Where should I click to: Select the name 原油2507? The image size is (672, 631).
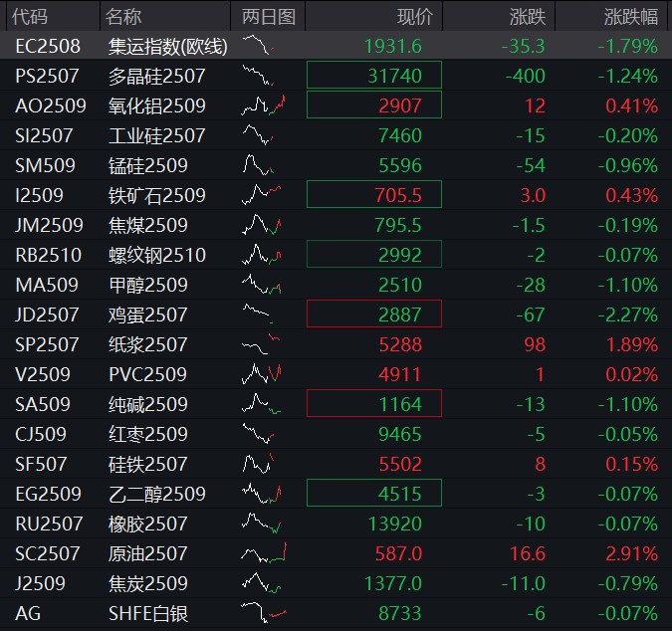tap(148, 554)
